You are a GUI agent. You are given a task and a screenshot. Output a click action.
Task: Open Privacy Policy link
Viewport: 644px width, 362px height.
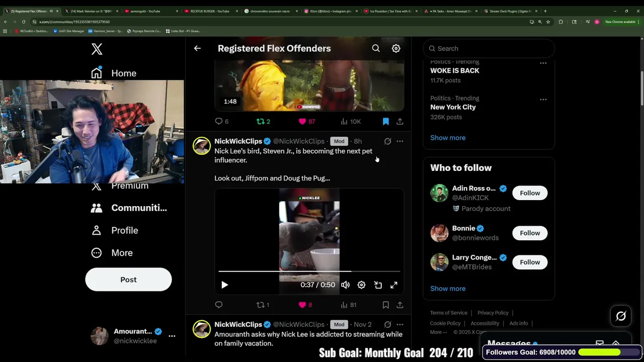coord(493,313)
